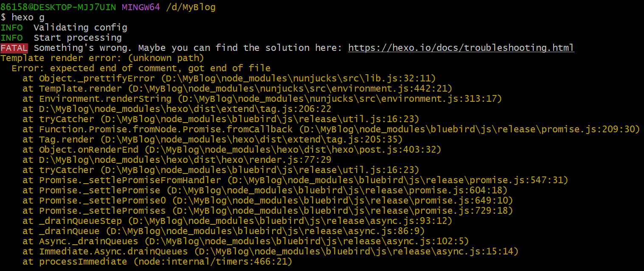Click the Function.Promise.fromNode.Promise.fromCallback frame
This screenshot has width=644, height=271.
[331, 129]
